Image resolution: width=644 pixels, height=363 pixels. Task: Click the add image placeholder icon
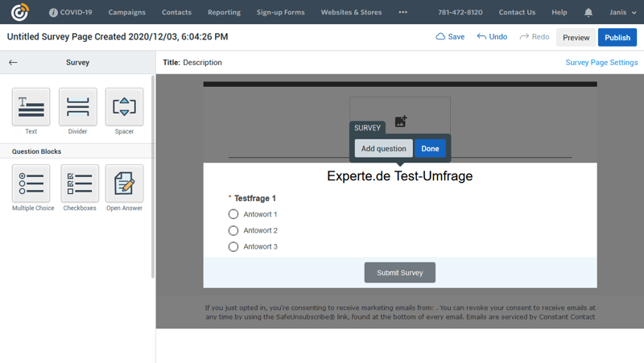pos(400,122)
